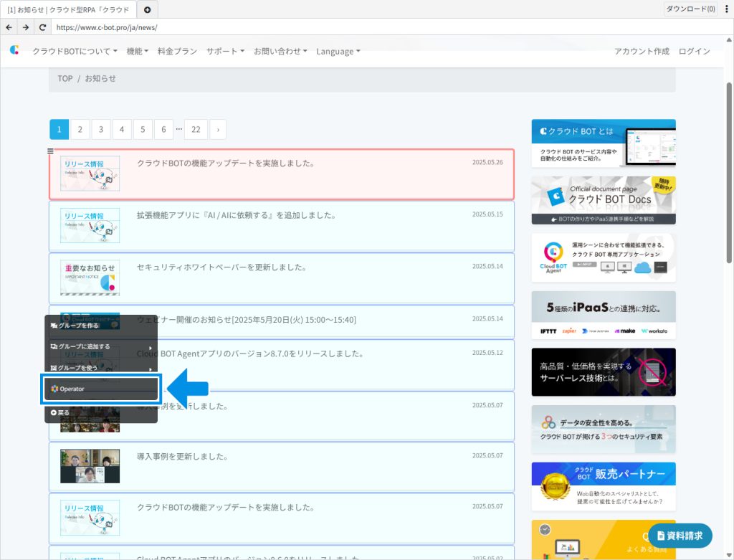This screenshot has width=734, height=560.
Task: Jump to page 4 in pagination
Action: (122, 129)
